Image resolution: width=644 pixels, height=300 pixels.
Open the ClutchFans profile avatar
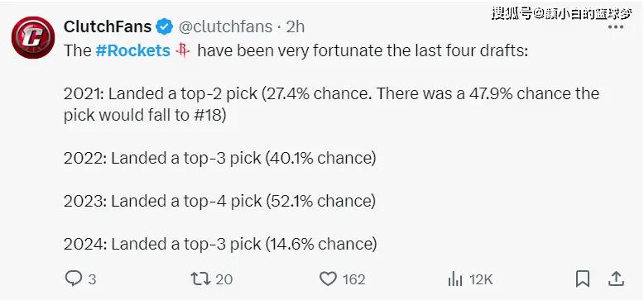tap(33, 38)
